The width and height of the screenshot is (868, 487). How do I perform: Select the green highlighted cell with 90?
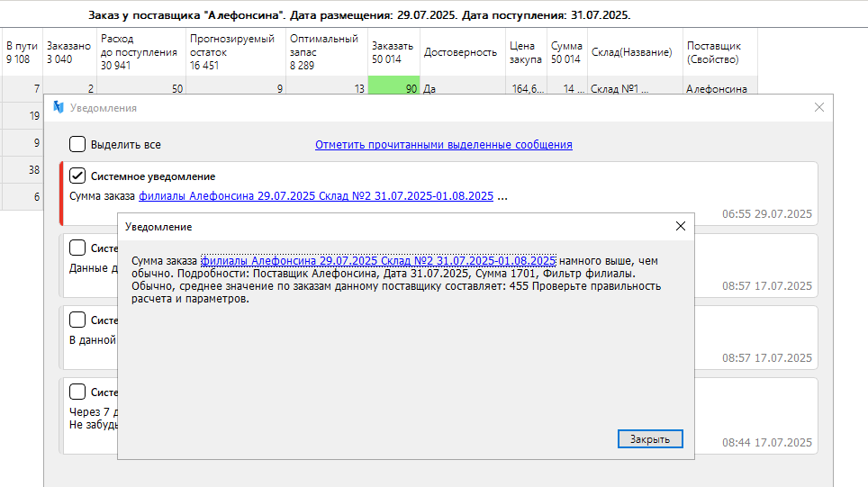pos(393,89)
